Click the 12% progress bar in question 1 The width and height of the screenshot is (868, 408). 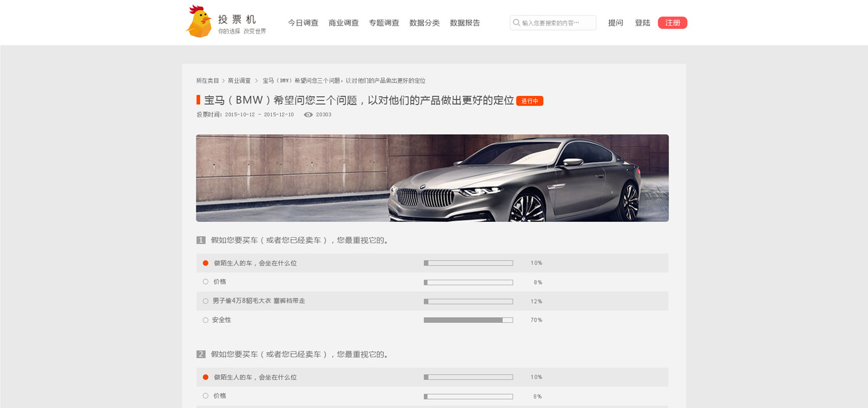(x=468, y=301)
